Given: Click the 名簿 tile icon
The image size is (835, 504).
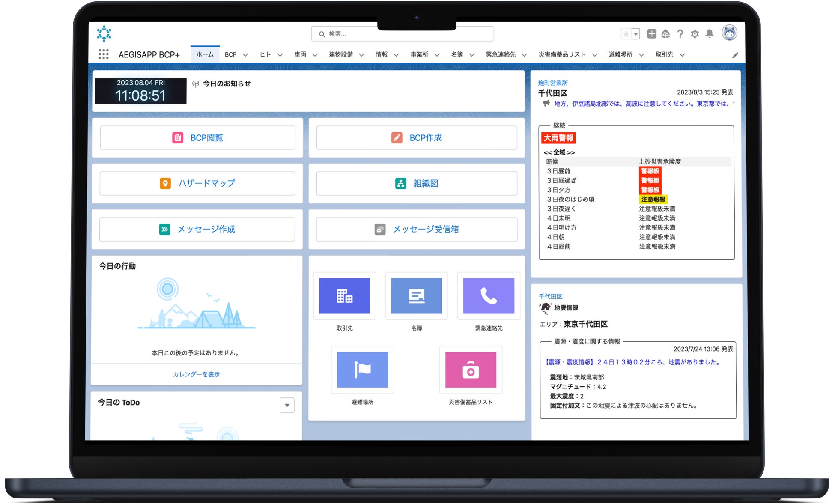Looking at the screenshot, I should click(416, 296).
